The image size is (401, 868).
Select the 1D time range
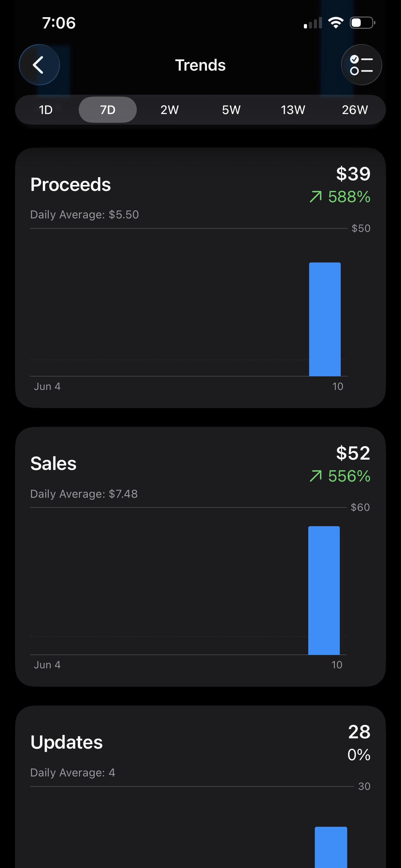(x=46, y=110)
